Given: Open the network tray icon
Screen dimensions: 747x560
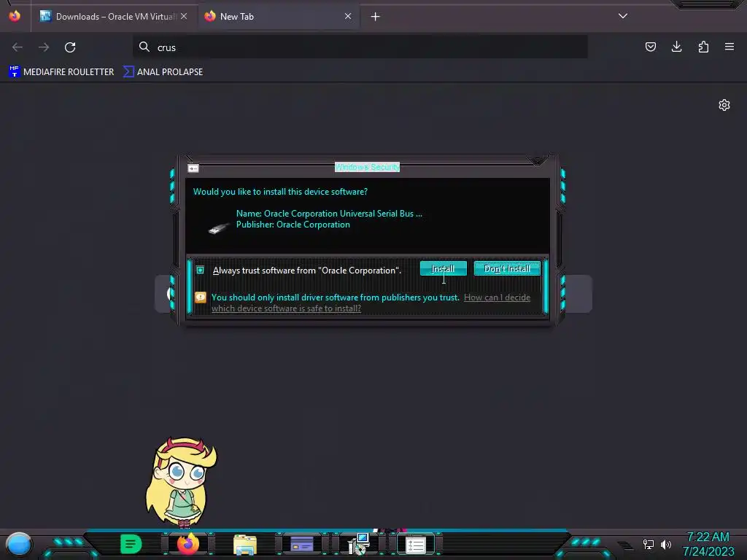Looking at the screenshot, I should coord(649,544).
